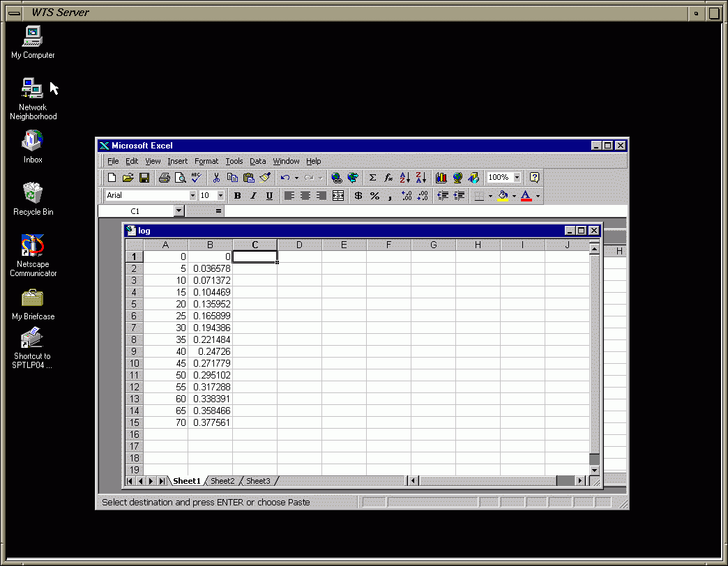728x566 pixels.
Task: Apply the yellow Fill Color
Action: (503, 196)
